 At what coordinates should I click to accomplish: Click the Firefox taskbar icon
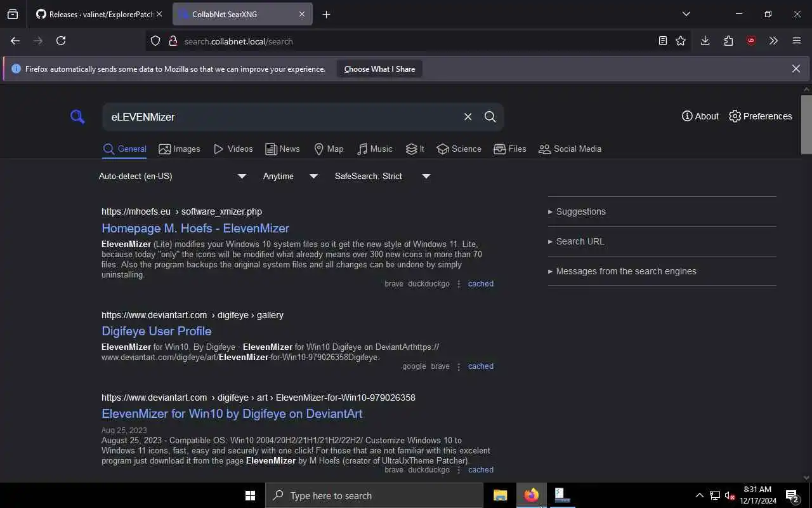pos(531,495)
